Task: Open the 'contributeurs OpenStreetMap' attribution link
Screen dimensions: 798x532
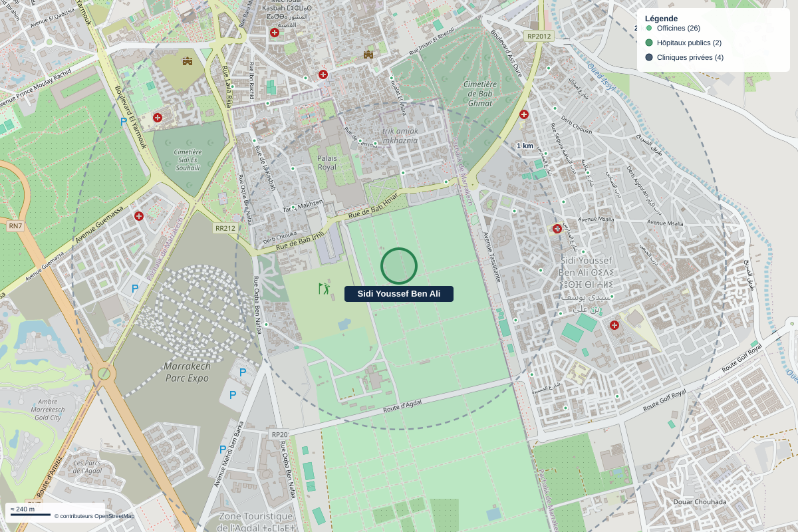Action: pos(94,516)
